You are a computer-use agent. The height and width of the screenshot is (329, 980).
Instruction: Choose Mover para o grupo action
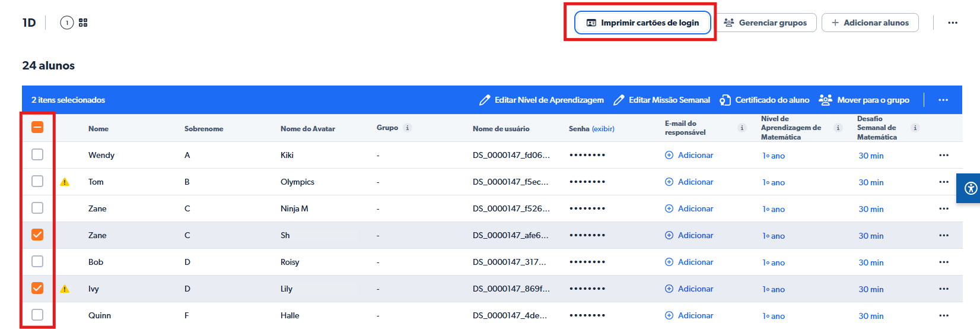point(864,100)
